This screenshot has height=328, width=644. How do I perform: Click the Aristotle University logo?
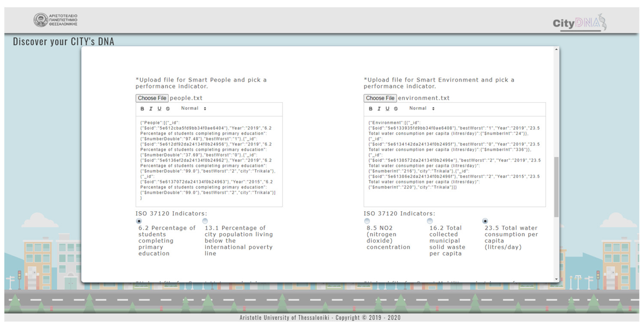[56, 20]
